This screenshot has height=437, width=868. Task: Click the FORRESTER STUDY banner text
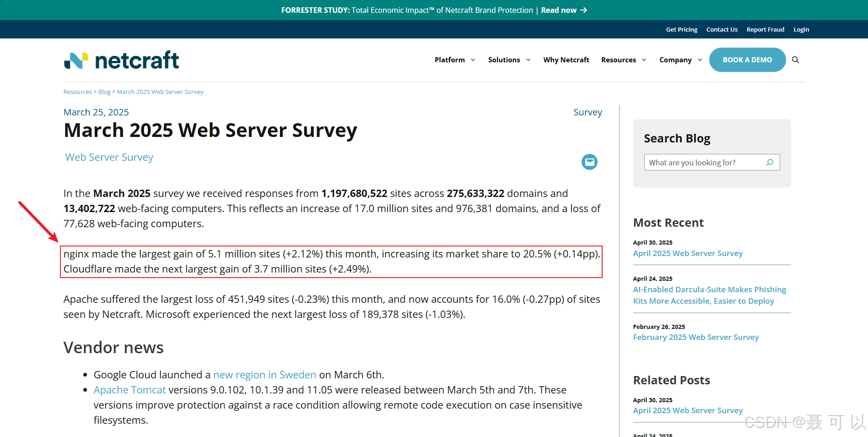click(315, 10)
